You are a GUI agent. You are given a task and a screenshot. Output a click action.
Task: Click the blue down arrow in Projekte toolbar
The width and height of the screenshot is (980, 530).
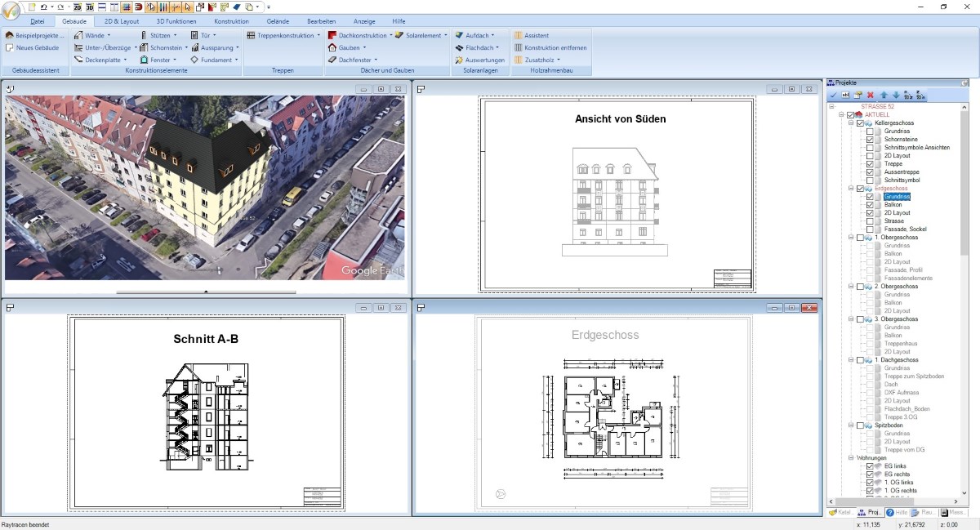(896, 96)
